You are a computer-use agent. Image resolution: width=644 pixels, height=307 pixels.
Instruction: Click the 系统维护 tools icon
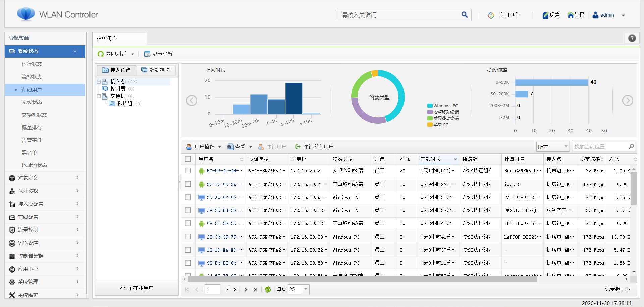(x=12, y=295)
